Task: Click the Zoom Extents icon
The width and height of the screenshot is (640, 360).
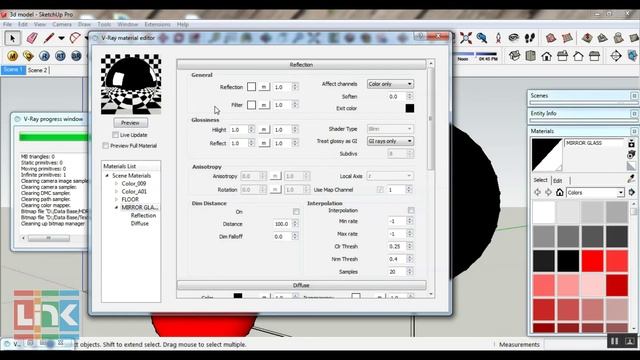Action: tap(466, 38)
